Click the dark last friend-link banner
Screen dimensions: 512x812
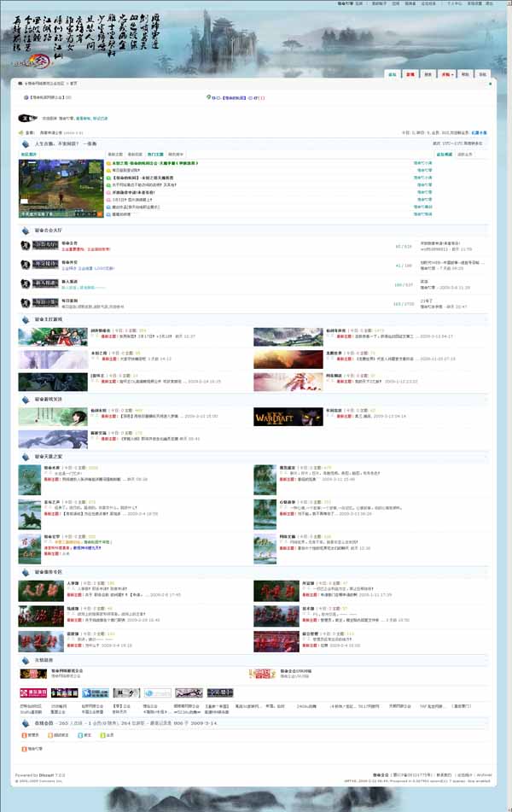click(x=220, y=693)
